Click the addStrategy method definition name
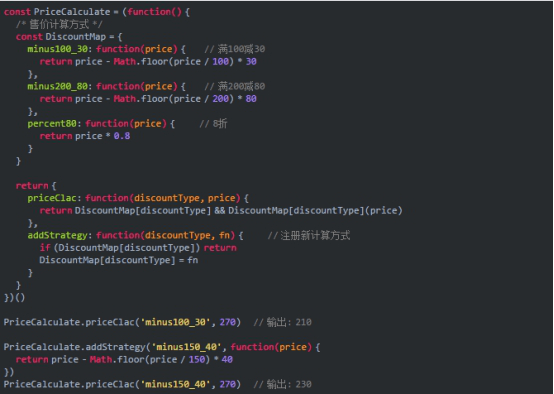 57,235
